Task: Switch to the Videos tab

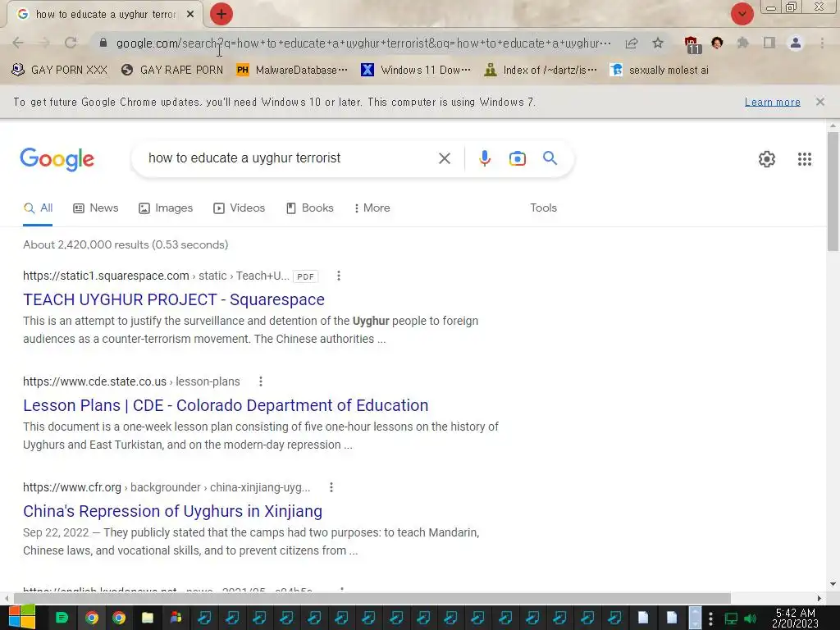Action: pyautogui.click(x=239, y=208)
